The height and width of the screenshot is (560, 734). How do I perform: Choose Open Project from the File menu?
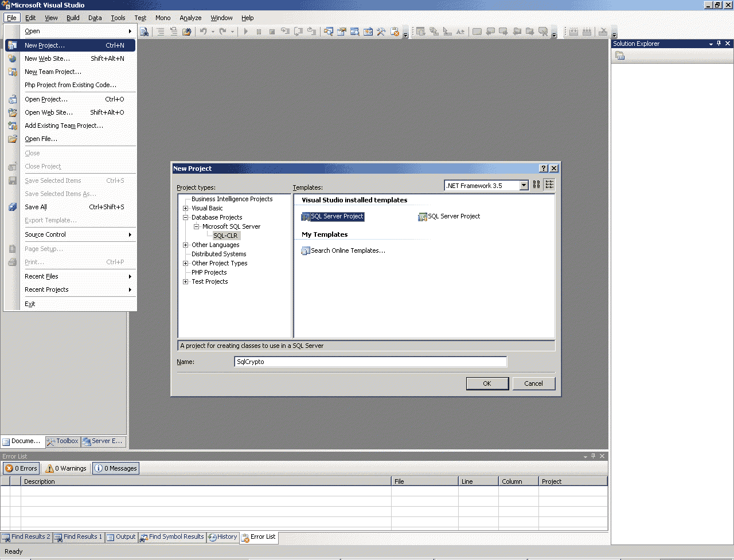(71, 99)
